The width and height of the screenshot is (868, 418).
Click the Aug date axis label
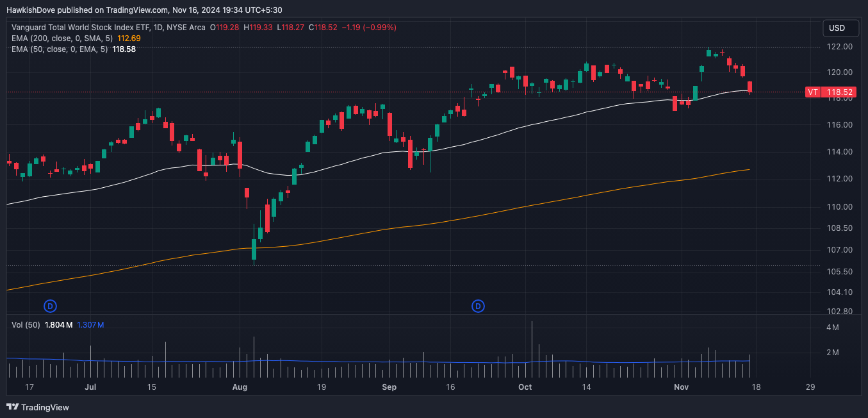click(240, 387)
